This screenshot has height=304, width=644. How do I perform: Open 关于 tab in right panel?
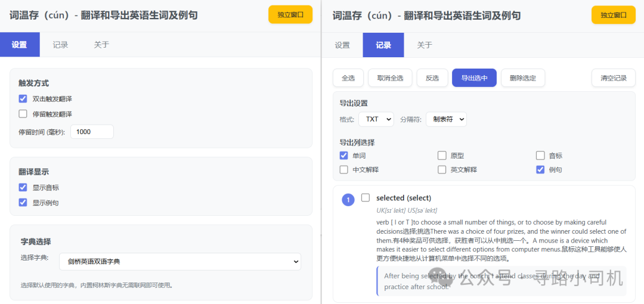425,45
